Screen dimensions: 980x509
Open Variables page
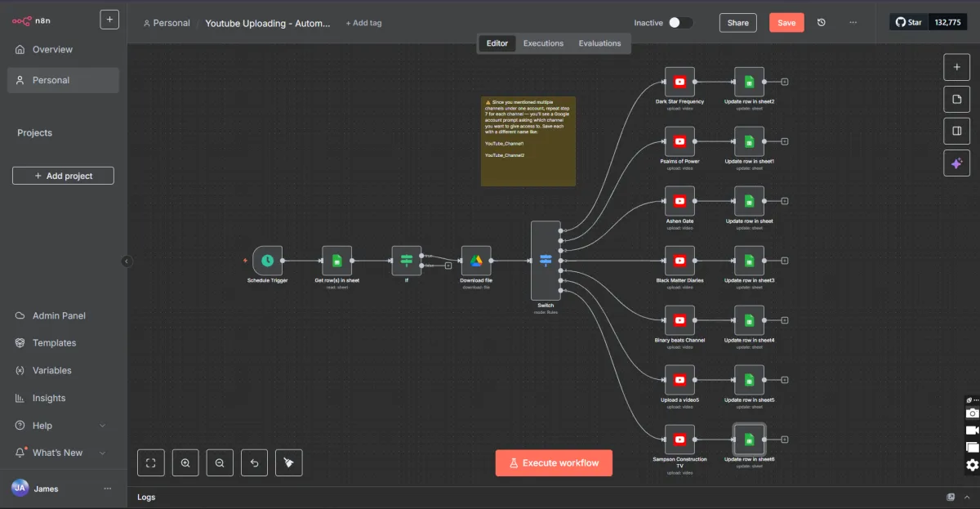pos(63,370)
